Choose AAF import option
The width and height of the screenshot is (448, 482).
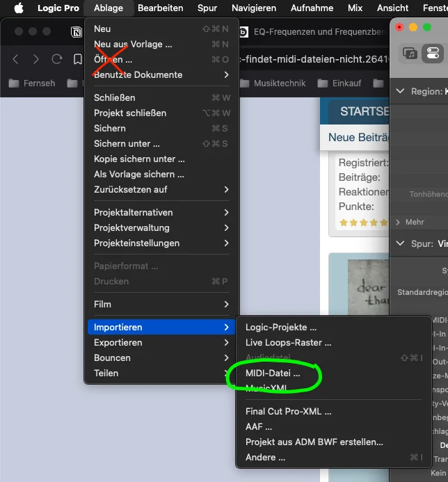coord(334,426)
